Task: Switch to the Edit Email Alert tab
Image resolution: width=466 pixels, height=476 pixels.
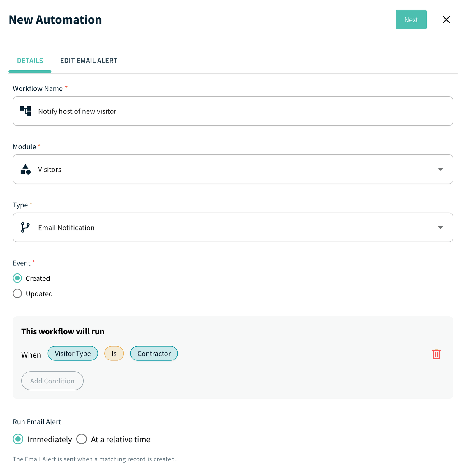Action: point(89,61)
